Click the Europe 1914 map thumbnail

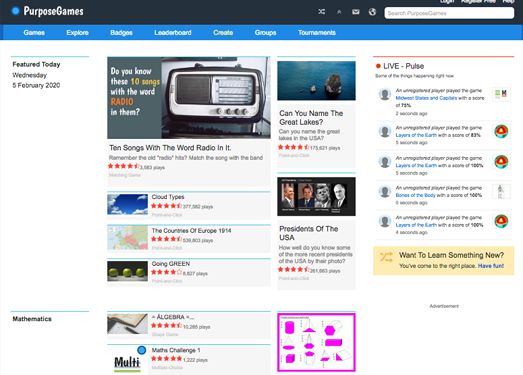click(127, 238)
